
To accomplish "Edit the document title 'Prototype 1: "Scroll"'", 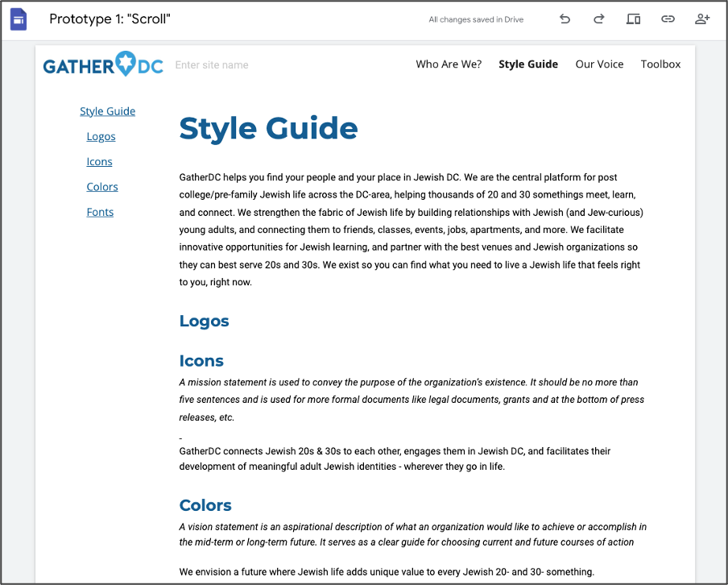I will pyautogui.click(x=110, y=19).
